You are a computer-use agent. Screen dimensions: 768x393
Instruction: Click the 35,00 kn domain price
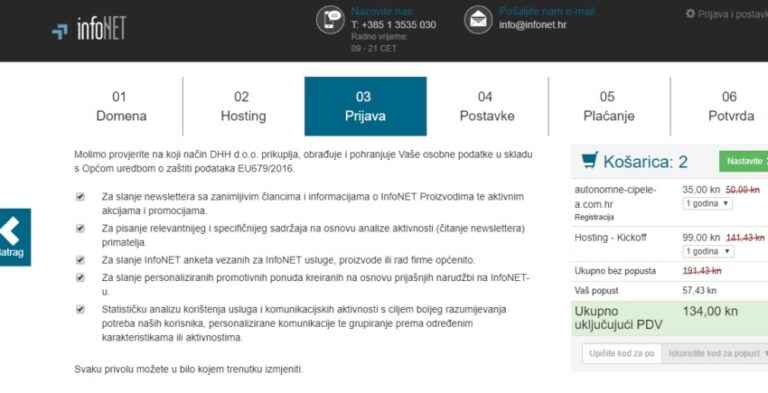(x=701, y=190)
